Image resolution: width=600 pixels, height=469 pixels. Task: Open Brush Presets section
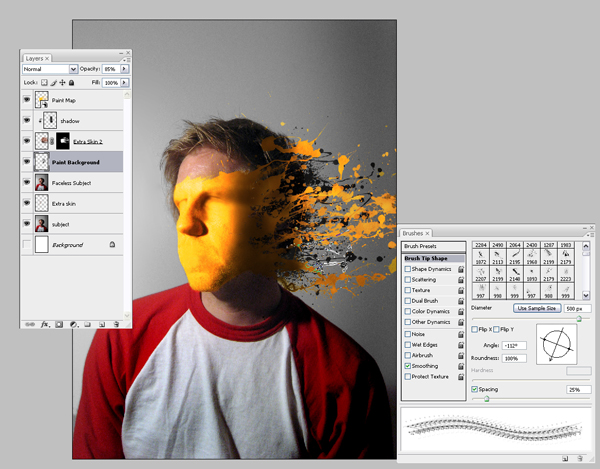pos(433,246)
